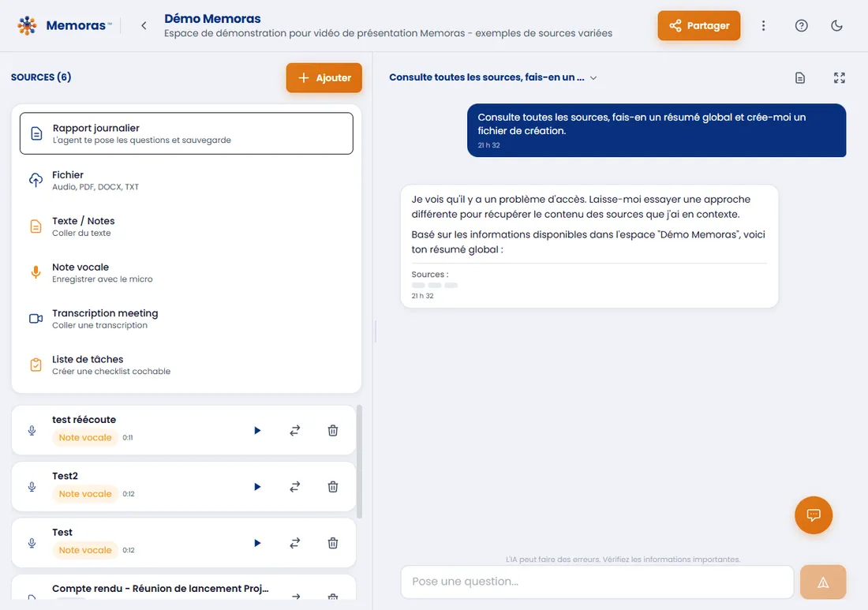
Task: Click the Memoras logo icon
Action: pos(27,25)
